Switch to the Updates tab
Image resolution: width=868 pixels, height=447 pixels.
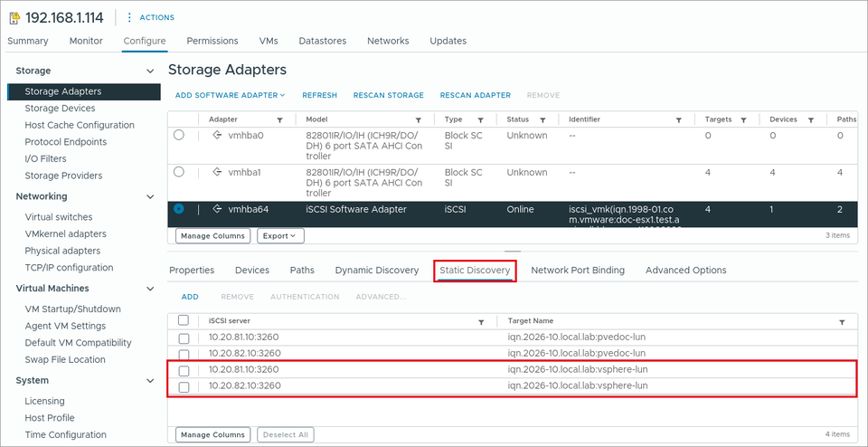448,41
